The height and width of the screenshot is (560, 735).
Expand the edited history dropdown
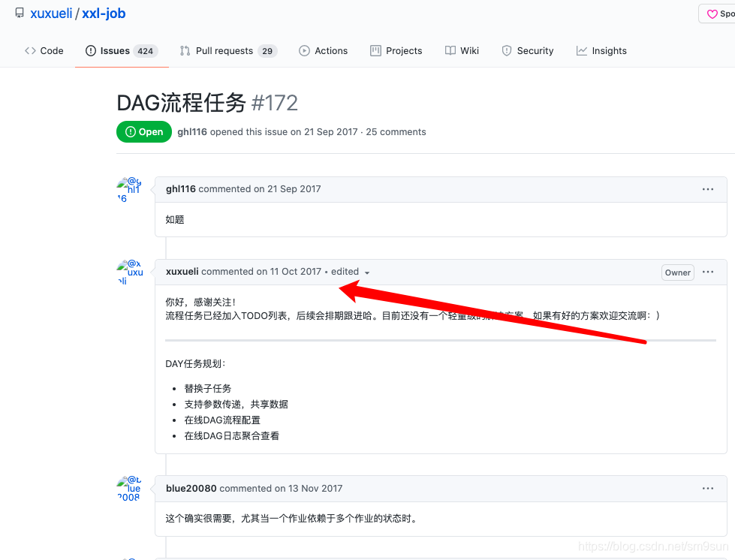(x=350, y=272)
